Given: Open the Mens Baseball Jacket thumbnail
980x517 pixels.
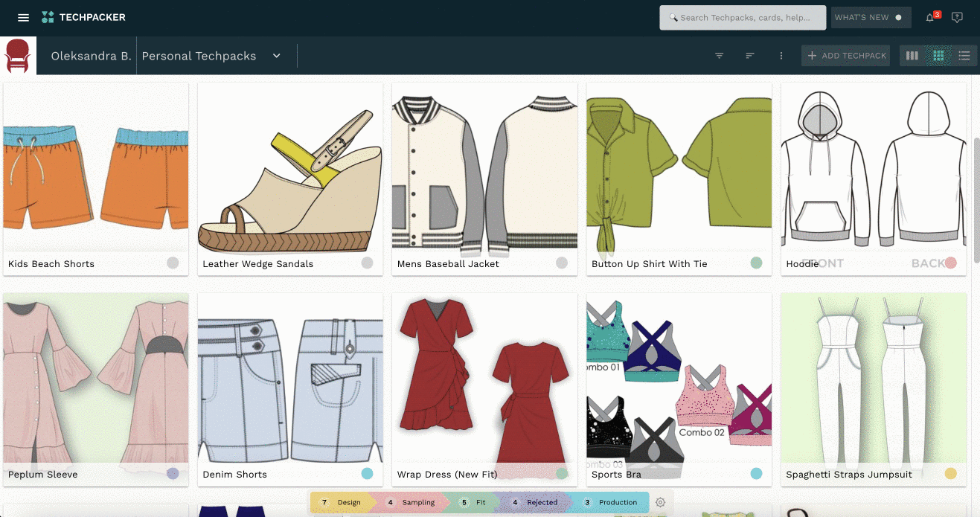Looking at the screenshot, I should [484, 167].
